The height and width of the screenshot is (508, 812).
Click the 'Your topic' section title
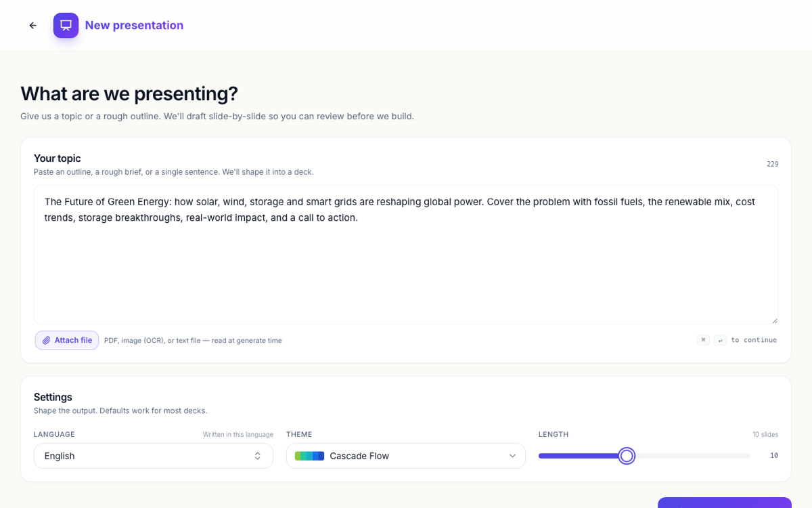pos(58,158)
